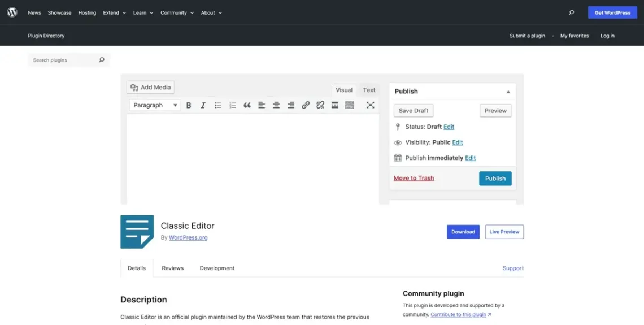This screenshot has height=325, width=644.
Task: Open the site search magnifier icon
Action: (x=571, y=12)
